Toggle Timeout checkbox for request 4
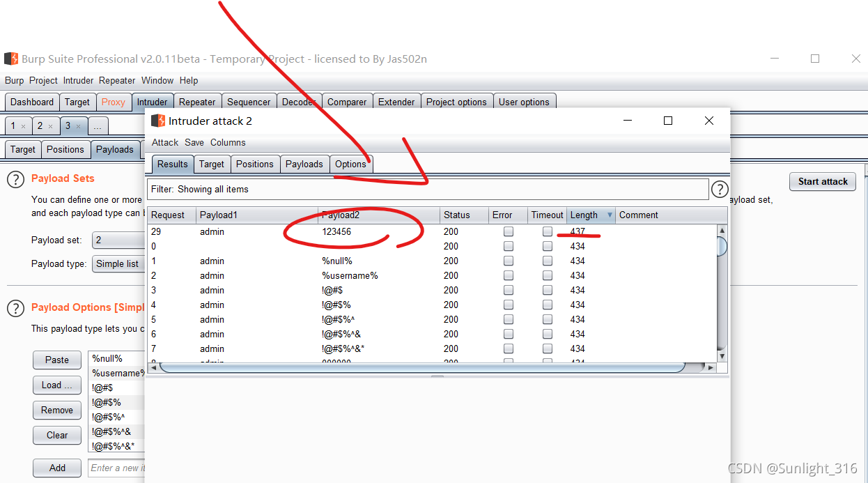 pyautogui.click(x=548, y=305)
